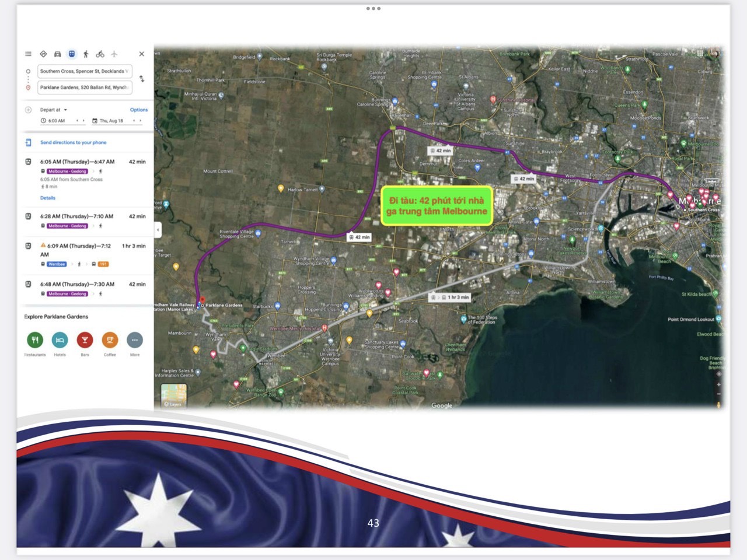Open the Google account avatar

pyautogui.click(x=713, y=52)
